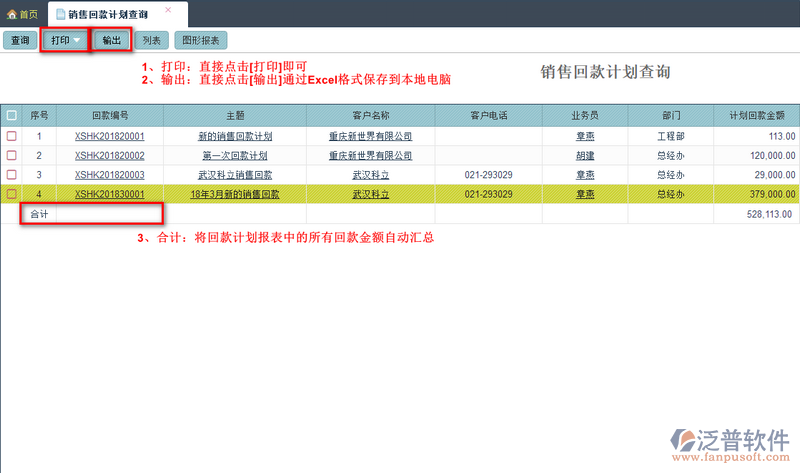Sort by 计划回款金额 column header
This screenshot has width=800, height=473.
[x=757, y=116]
